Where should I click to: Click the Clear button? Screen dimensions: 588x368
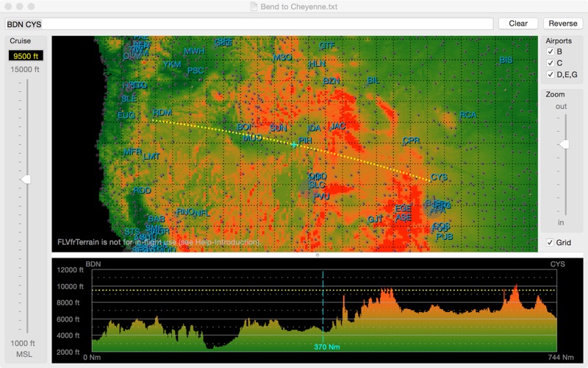[518, 24]
